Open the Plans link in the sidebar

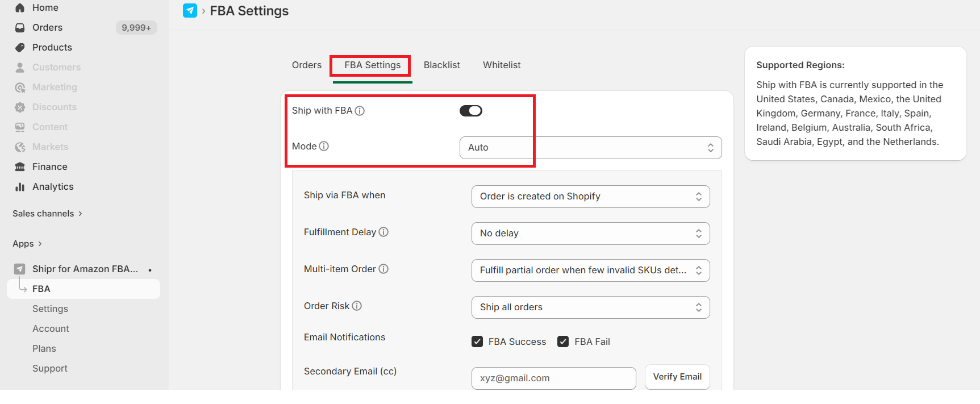[44, 349]
